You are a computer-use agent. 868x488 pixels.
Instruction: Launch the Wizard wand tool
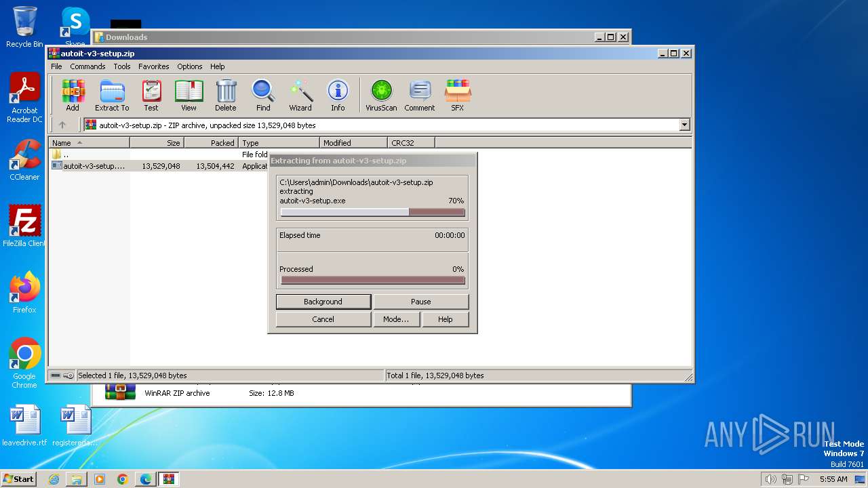point(300,95)
